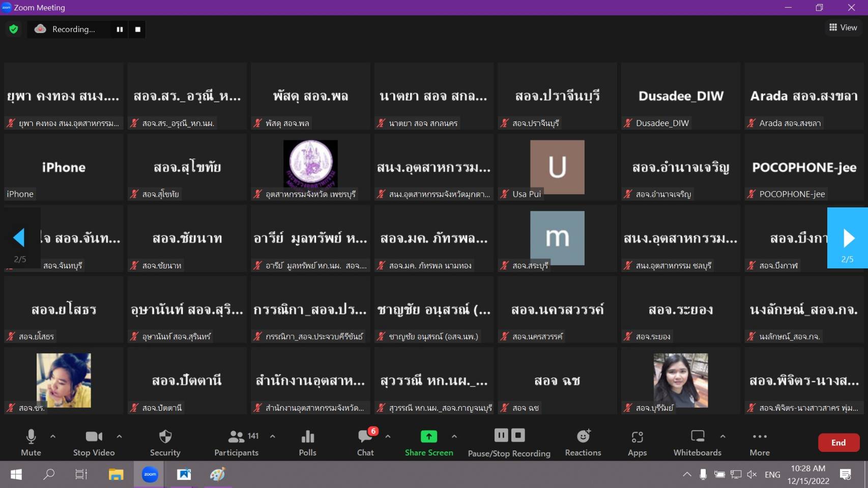Image resolution: width=868 pixels, height=488 pixels.
Task: Open the View layout menu
Action: coord(843,27)
